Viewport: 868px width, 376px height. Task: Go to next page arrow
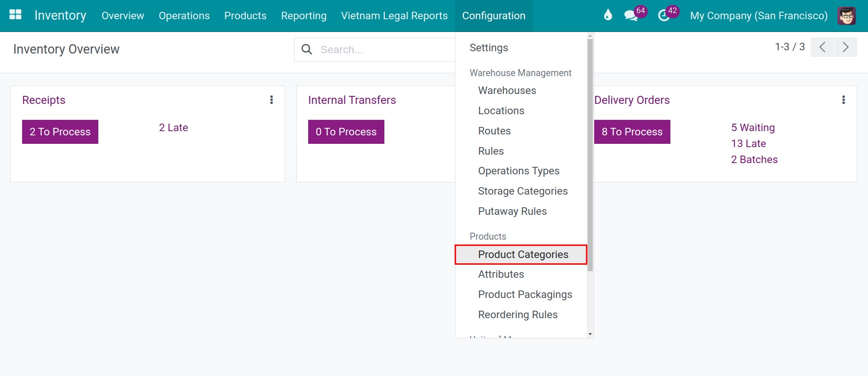point(845,47)
